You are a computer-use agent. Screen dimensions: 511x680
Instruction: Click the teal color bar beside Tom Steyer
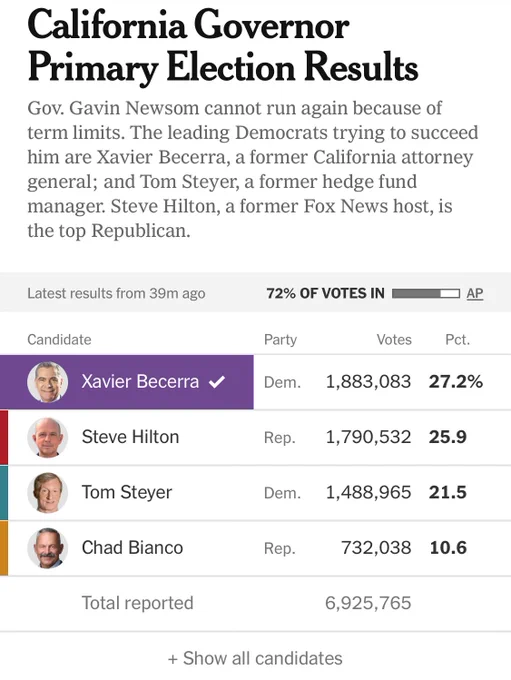click(x=4, y=493)
